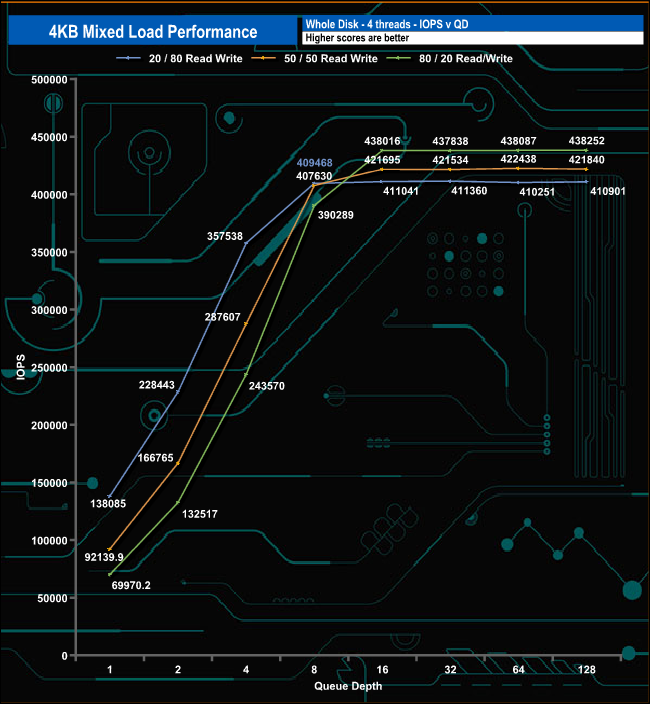Click the queue depth 128 axis label
Screen dimensions: 650x704
click(x=587, y=670)
